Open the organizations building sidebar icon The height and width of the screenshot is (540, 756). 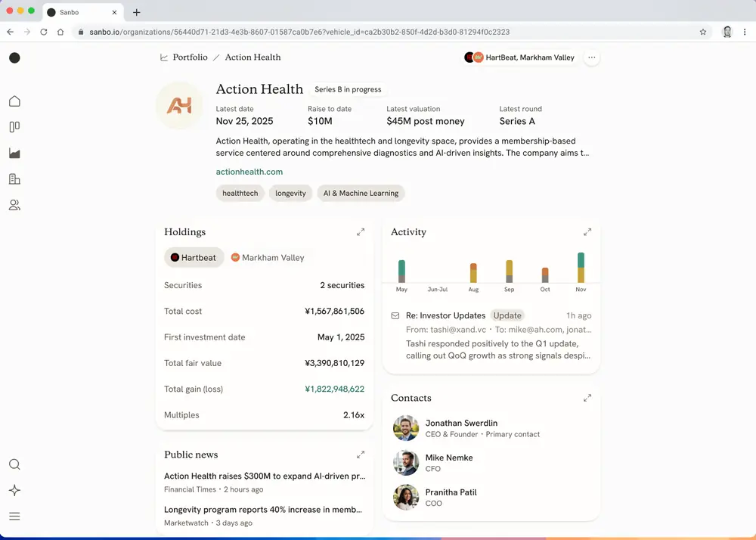coord(14,179)
